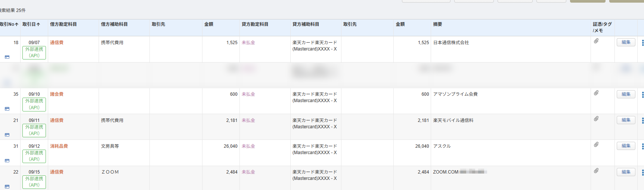Image resolution: width=644 pixels, height=190 pixels.
Task: Select 文房具等 sub-account cell
Action: pyautogui.click(x=110, y=146)
